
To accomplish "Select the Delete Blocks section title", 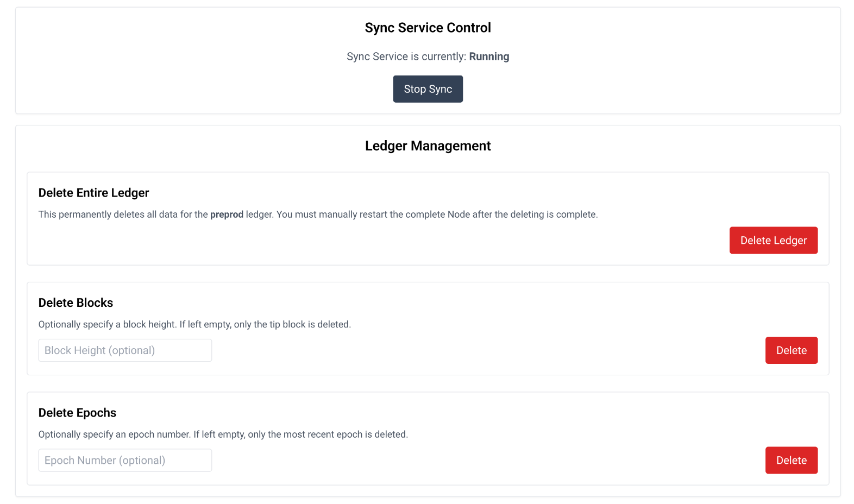I will pos(76,303).
